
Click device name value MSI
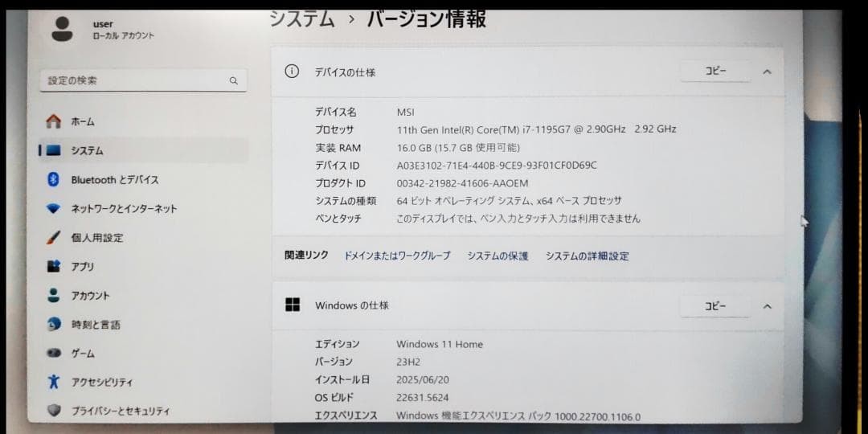(405, 112)
